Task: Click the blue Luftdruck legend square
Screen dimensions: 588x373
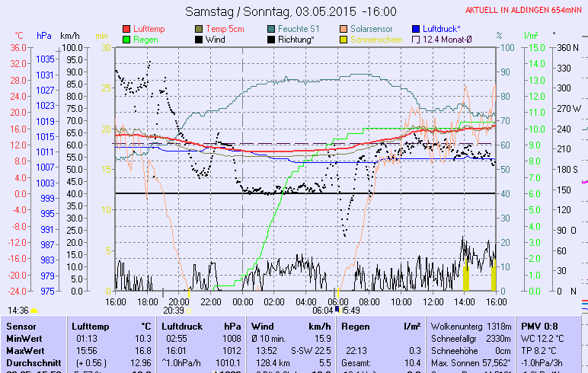Action: pos(416,29)
